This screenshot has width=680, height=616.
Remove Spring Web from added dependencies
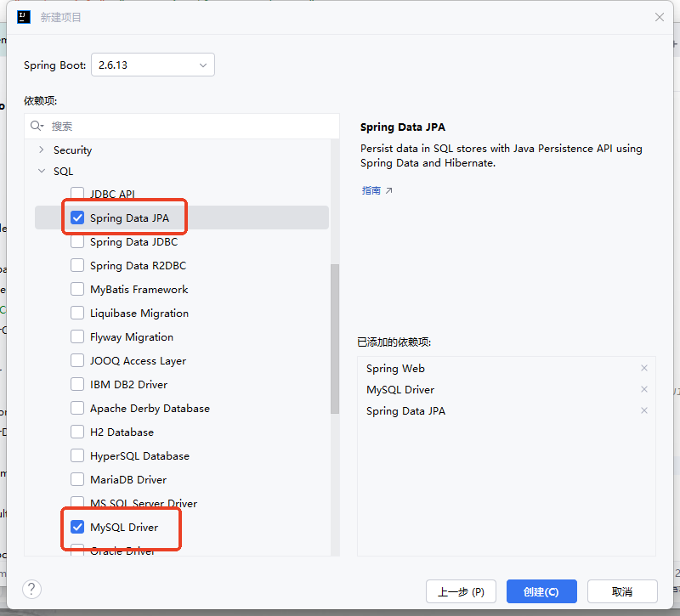click(644, 368)
